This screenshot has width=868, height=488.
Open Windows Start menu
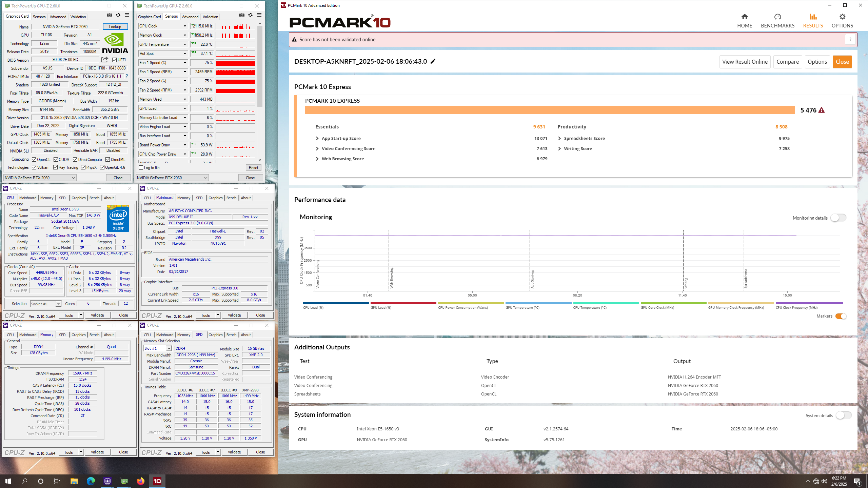[8, 481]
